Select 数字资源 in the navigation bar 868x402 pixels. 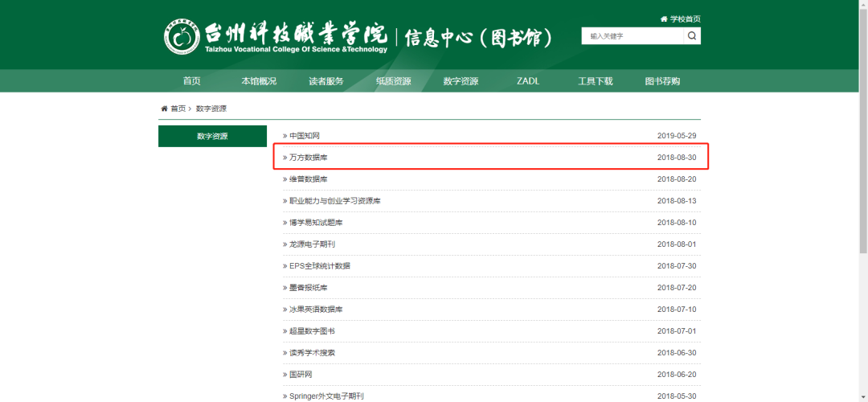461,81
